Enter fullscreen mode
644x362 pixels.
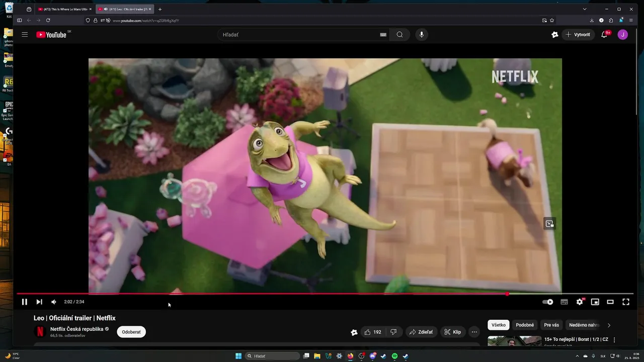(x=626, y=302)
